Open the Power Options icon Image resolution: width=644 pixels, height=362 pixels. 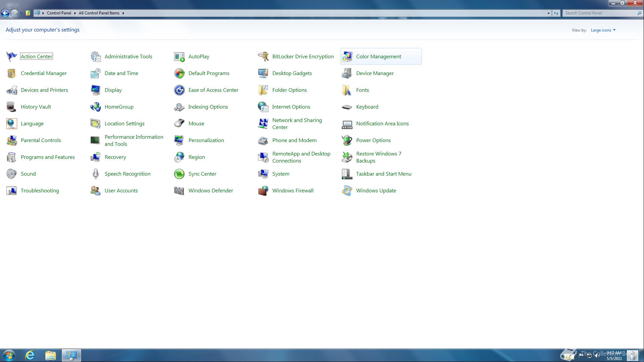347,140
